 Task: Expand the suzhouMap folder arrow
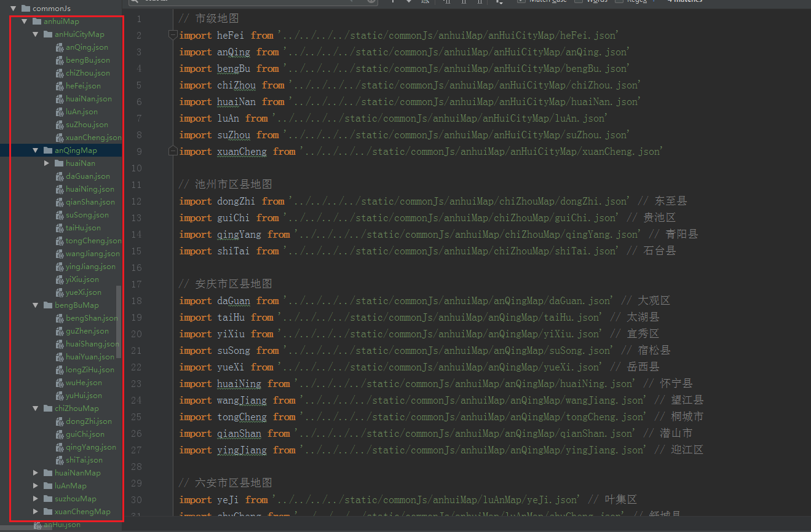pyautogui.click(x=36, y=499)
